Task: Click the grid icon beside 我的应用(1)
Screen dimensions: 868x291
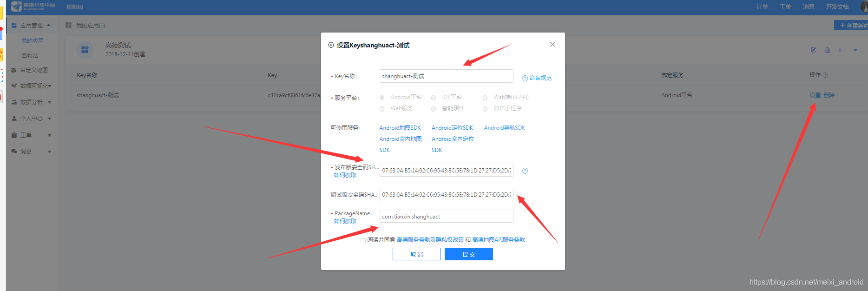Action: point(68,25)
